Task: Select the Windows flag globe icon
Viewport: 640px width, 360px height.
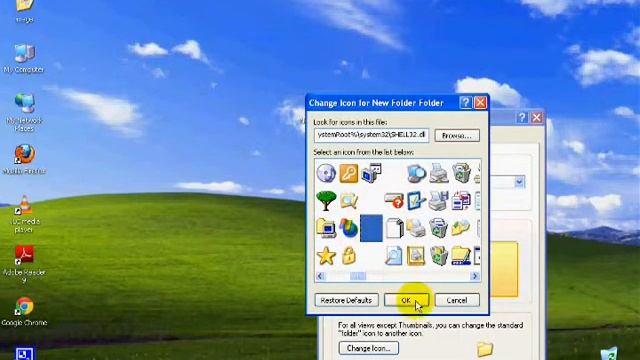Action: point(349,228)
